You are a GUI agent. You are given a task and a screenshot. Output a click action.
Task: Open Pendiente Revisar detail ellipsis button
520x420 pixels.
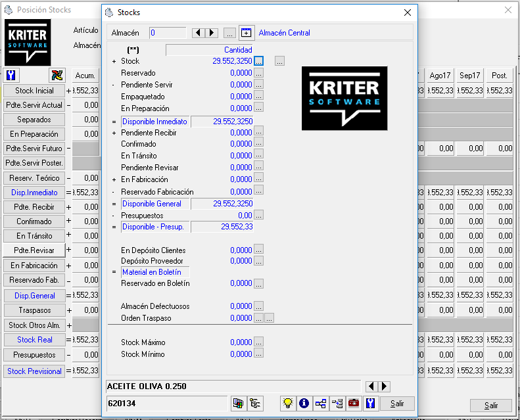coord(258,166)
